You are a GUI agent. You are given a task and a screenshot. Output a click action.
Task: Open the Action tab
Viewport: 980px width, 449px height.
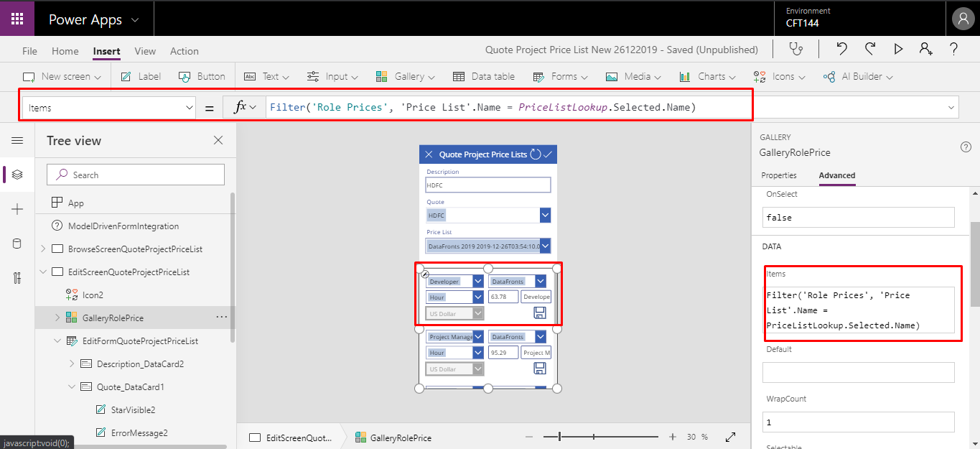pos(185,51)
